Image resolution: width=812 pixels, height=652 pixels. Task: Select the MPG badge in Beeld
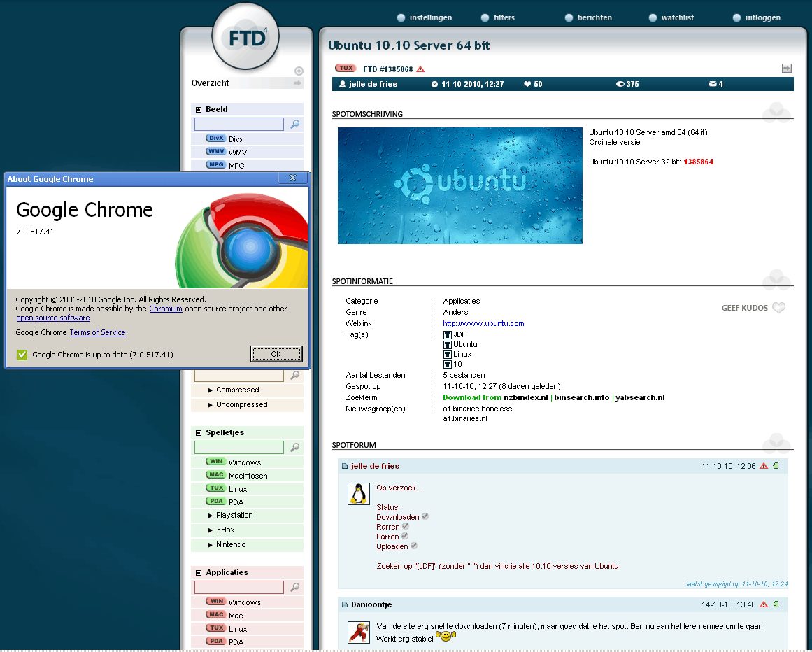[x=216, y=164]
